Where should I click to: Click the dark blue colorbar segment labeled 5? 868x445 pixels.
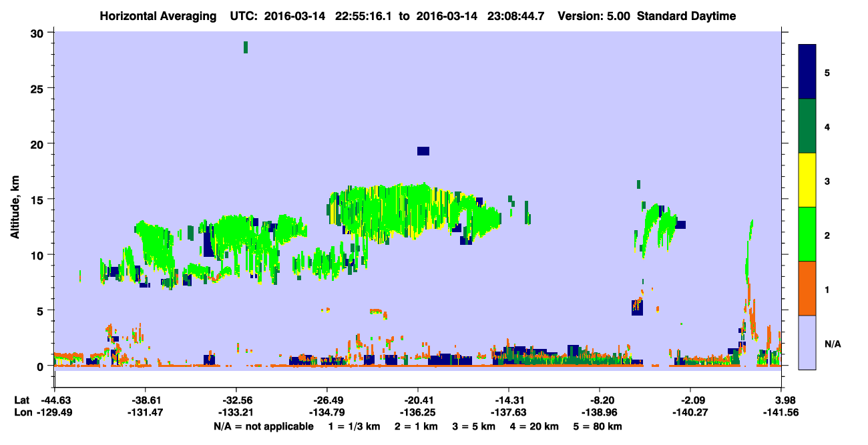click(x=807, y=72)
